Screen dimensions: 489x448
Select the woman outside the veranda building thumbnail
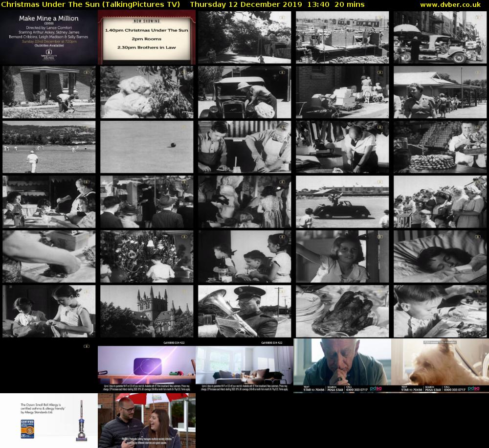click(440, 92)
